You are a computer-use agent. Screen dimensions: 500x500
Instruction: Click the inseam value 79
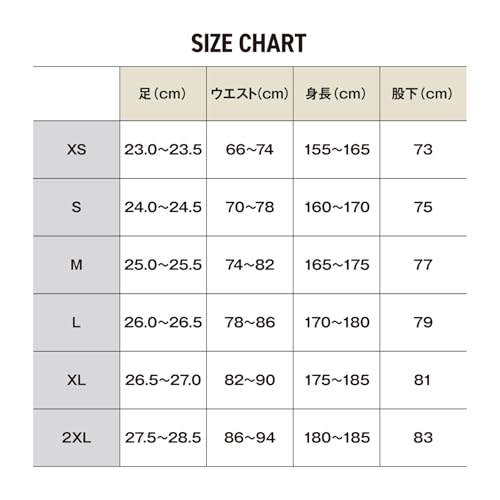[x=423, y=322]
